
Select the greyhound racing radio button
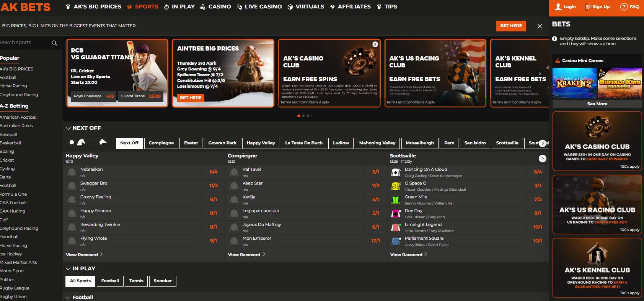click(x=93, y=142)
